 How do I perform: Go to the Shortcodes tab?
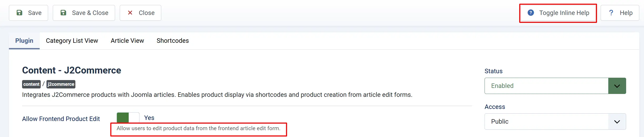point(173,41)
